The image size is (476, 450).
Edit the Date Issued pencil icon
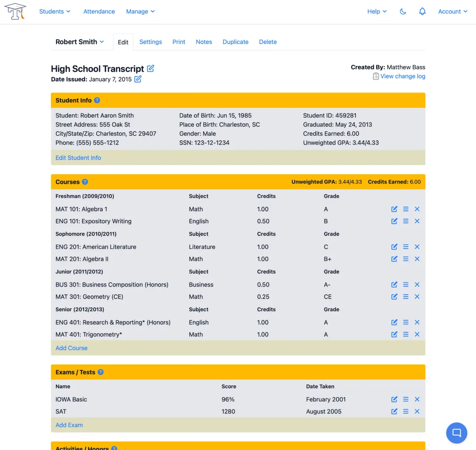pyautogui.click(x=138, y=79)
